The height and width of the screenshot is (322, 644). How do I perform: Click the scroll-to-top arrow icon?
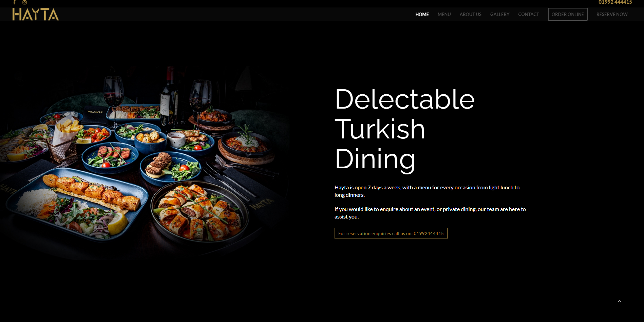(619, 301)
